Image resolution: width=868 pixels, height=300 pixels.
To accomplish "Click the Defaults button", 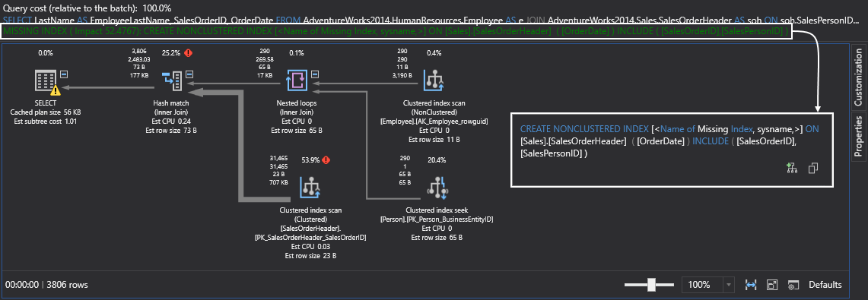I will click(x=825, y=285).
